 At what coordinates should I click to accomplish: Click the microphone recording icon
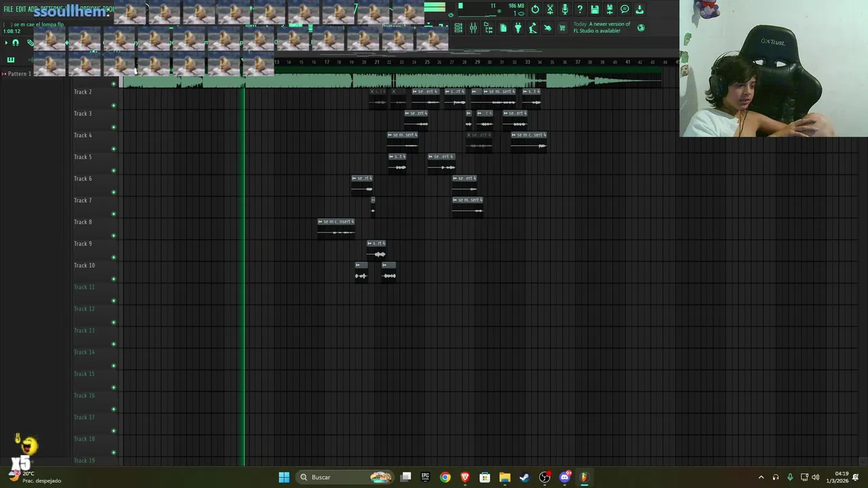tap(565, 9)
